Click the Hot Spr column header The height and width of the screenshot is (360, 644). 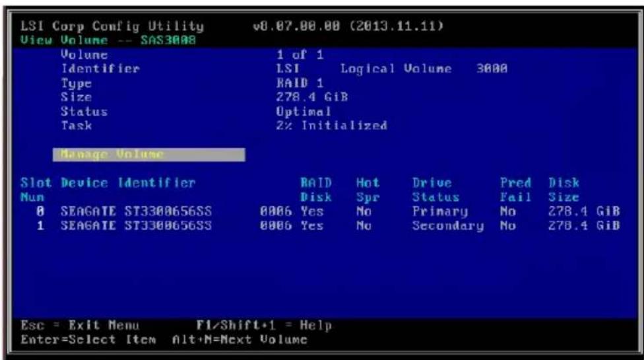click(368, 190)
